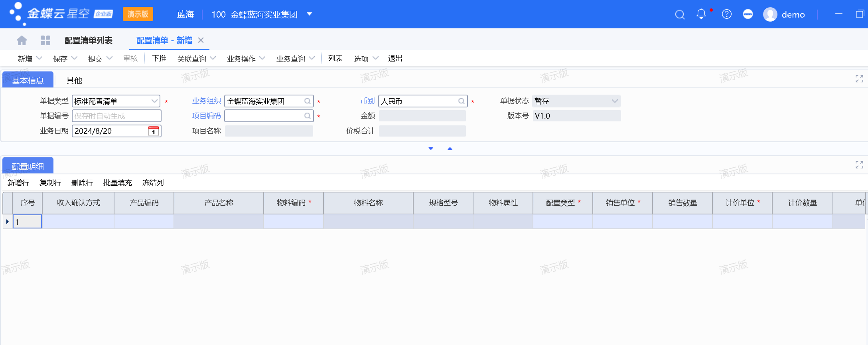Viewport: 868px width, 345px height.
Task: Select the 配置明细 tab
Action: click(28, 166)
